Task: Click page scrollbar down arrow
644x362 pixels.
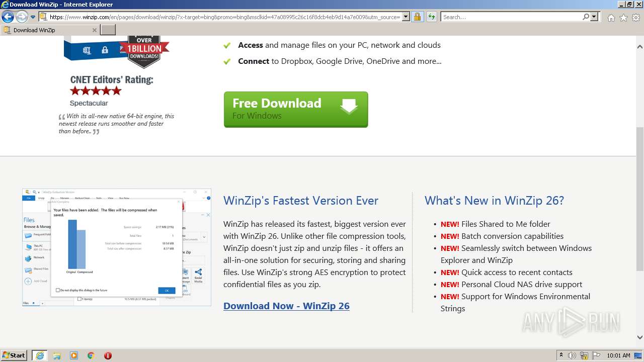Action: (x=640, y=337)
